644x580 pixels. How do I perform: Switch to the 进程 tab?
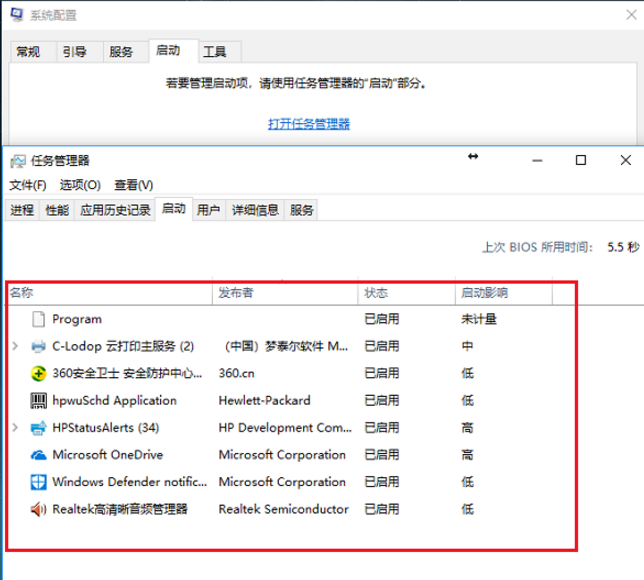tap(22, 210)
